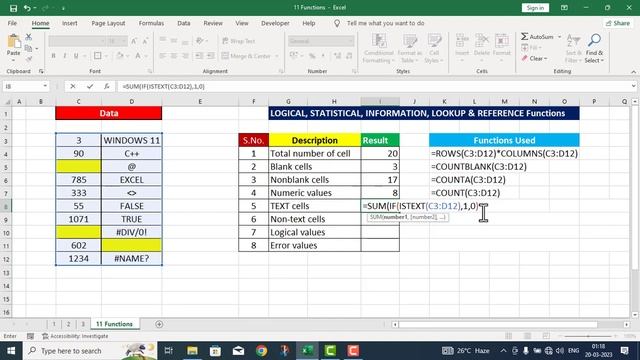Select cell containing WINDOWS 11
Screen dimensions: 640x360
pos(131,140)
